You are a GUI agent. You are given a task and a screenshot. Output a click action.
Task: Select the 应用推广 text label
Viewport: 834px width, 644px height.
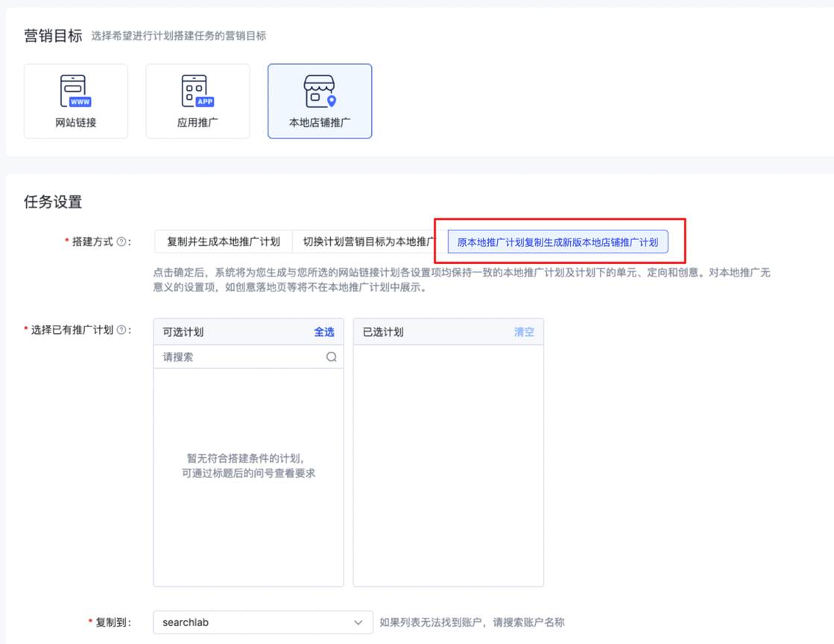[x=198, y=123]
